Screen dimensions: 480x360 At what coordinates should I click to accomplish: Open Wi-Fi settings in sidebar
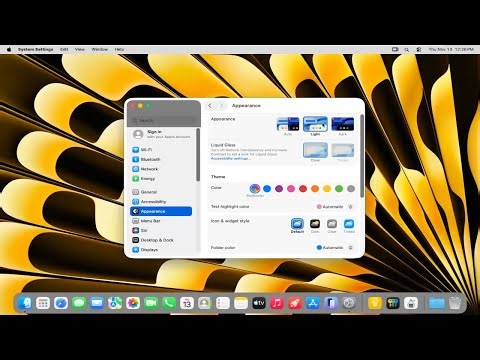click(x=161, y=150)
